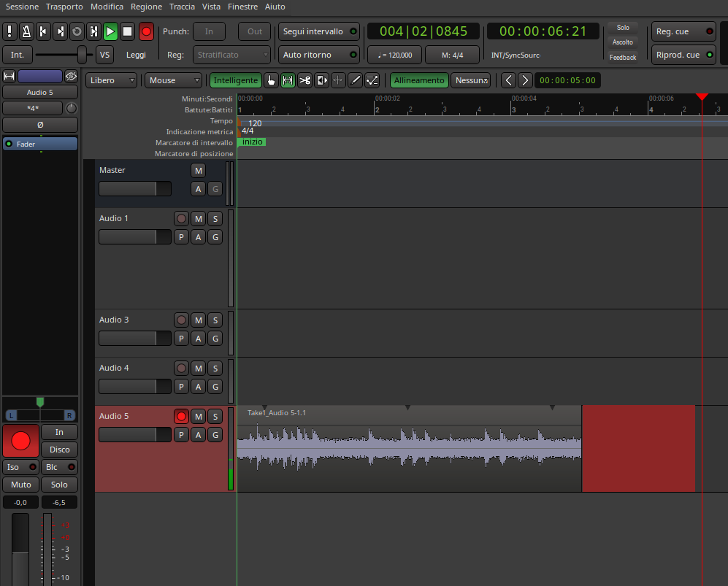
Task: Open the Mouse edit point dropdown
Action: pyautogui.click(x=173, y=80)
